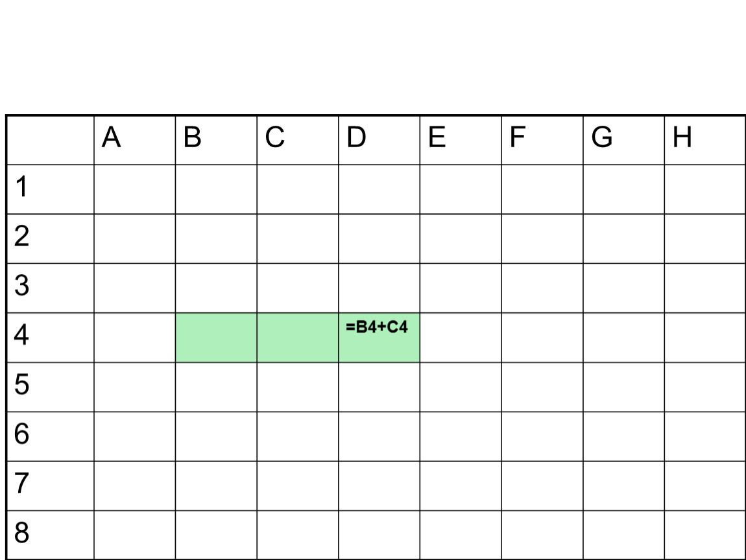Viewport: 746px width, 560px height.
Task: Select column header A
Action: [x=134, y=140]
